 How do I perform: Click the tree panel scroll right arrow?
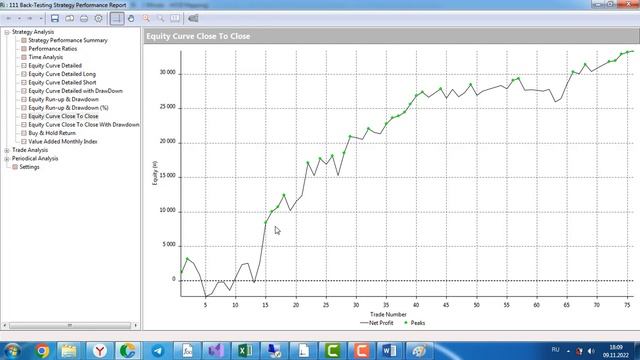coord(136,325)
